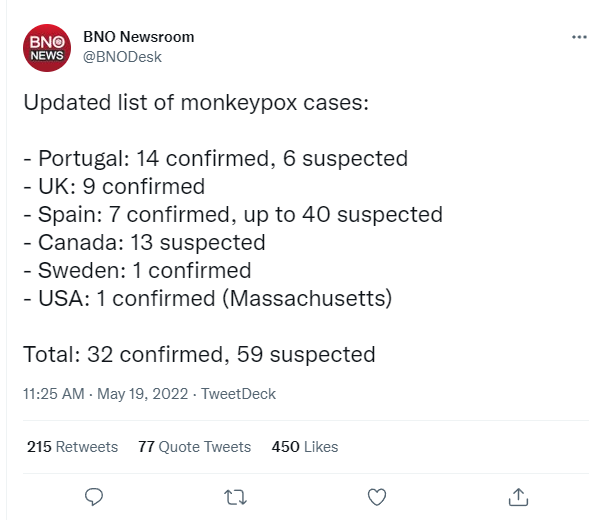Viewport: 604px width, 520px height.
Task: View the 450 Likes list
Action: click(305, 447)
